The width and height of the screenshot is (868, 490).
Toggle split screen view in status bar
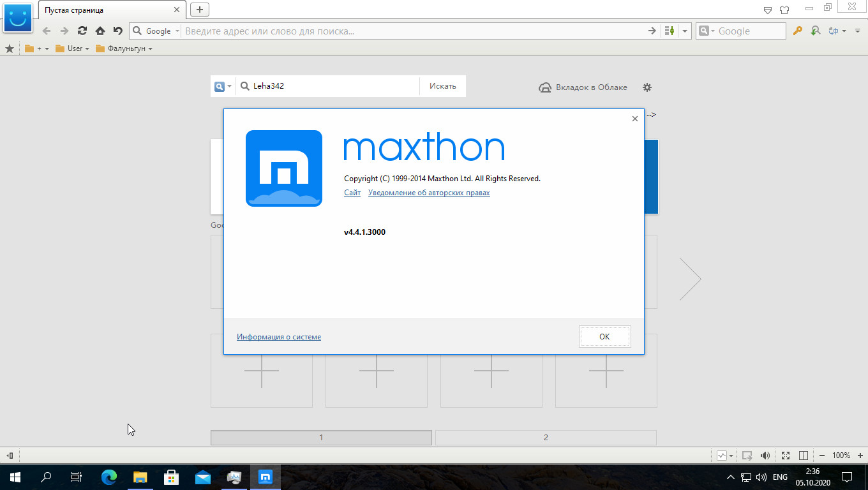coord(804,456)
